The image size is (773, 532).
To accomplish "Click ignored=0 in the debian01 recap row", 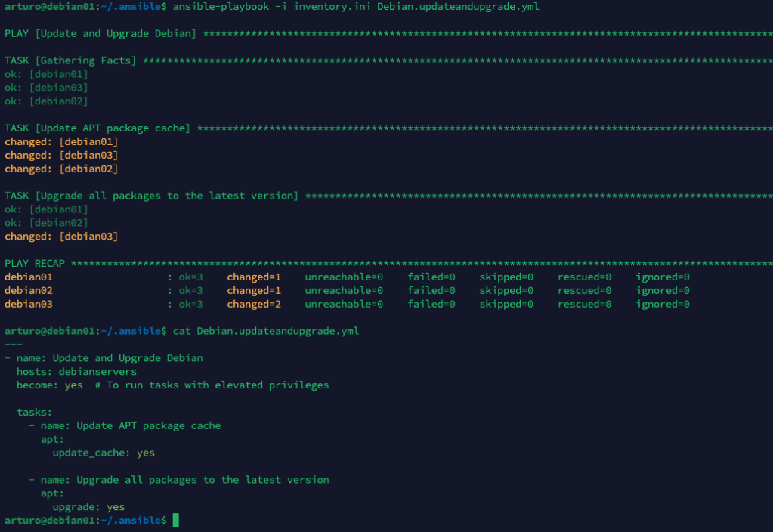I will point(663,277).
